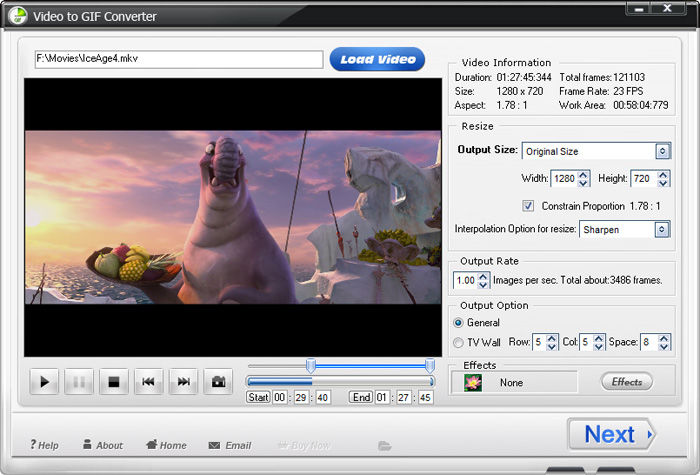Click the Pause button
The width and height of the screenshot is (700, 475).
(79, 382)
